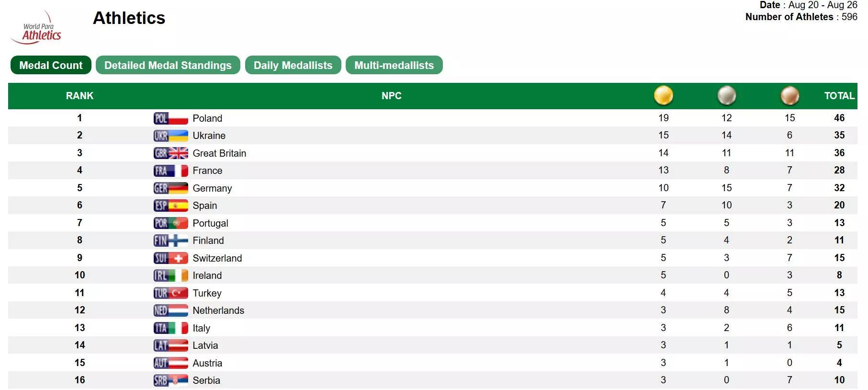Click the Poland flag icon

click(x=170, y=118)
